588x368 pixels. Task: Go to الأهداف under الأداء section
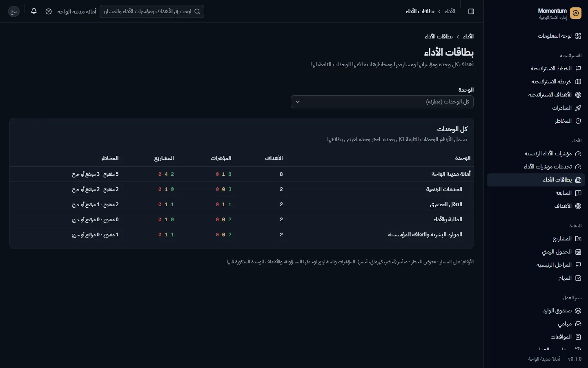pyautogui.click(x=536, y=206)
